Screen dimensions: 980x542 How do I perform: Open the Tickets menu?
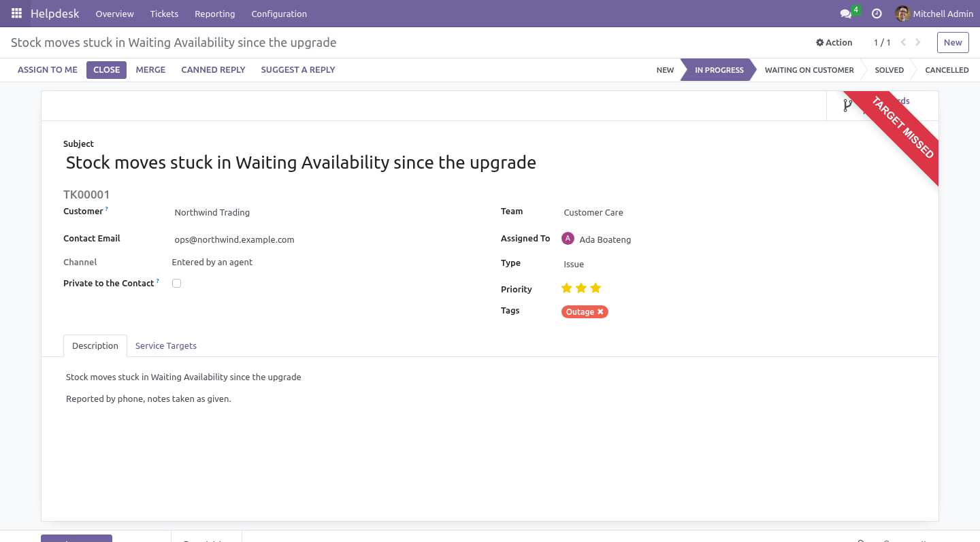pos(164,14)
